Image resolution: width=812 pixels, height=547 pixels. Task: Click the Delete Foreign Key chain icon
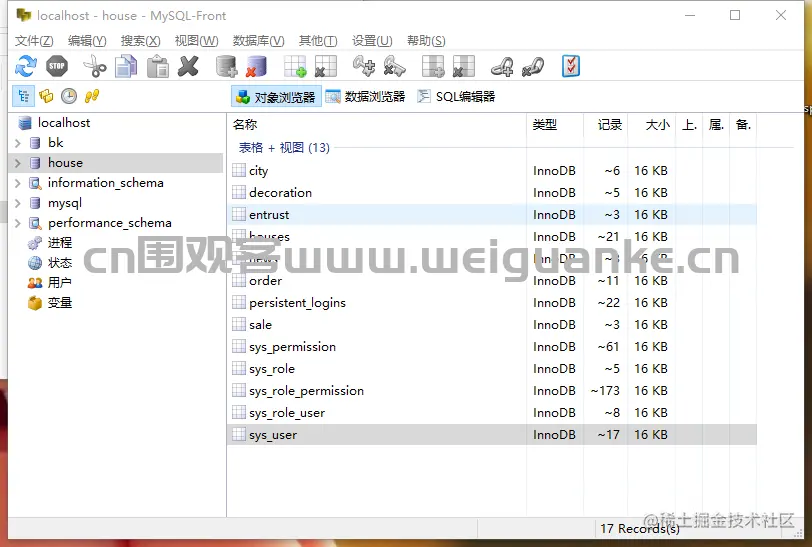coord(533,66)
